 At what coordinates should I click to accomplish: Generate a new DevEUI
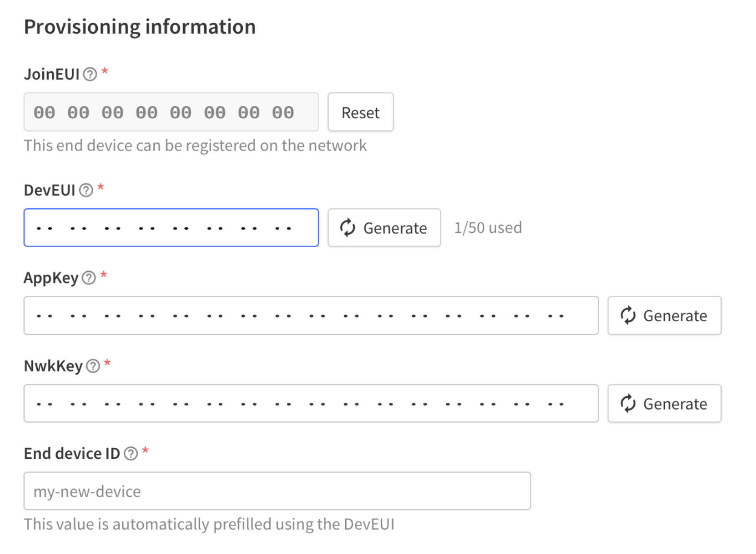(384, 228)
